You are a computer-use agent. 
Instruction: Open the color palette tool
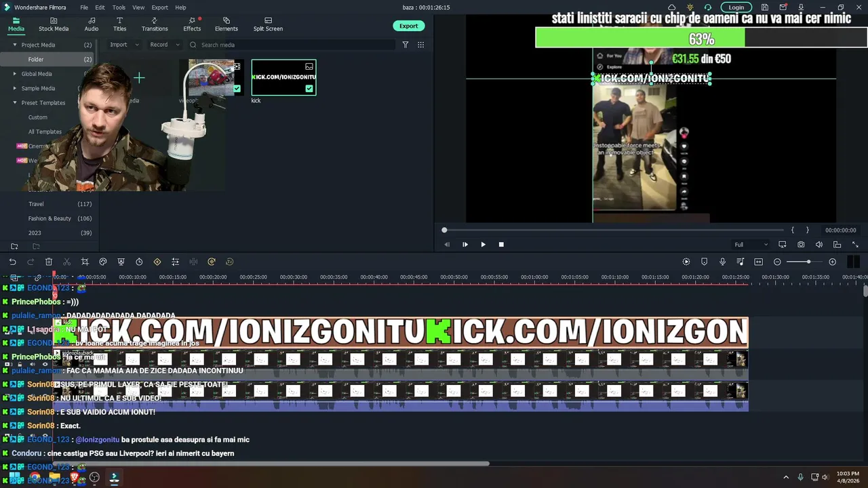pos(103,262)
